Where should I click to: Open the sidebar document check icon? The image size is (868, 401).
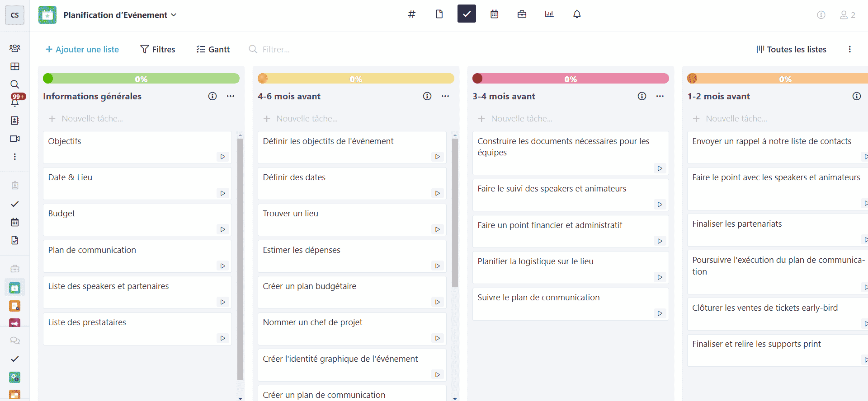15,240
